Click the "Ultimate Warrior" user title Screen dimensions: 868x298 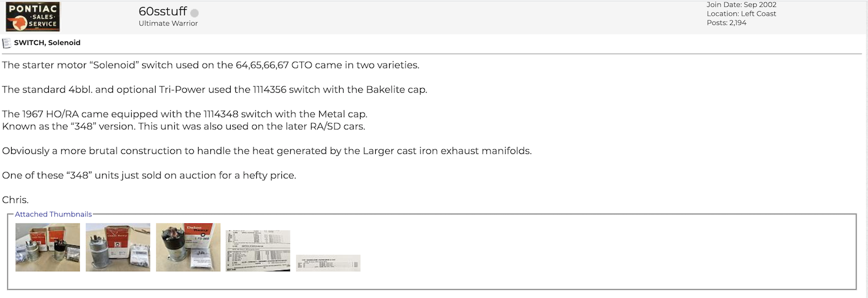coord(168,23)
